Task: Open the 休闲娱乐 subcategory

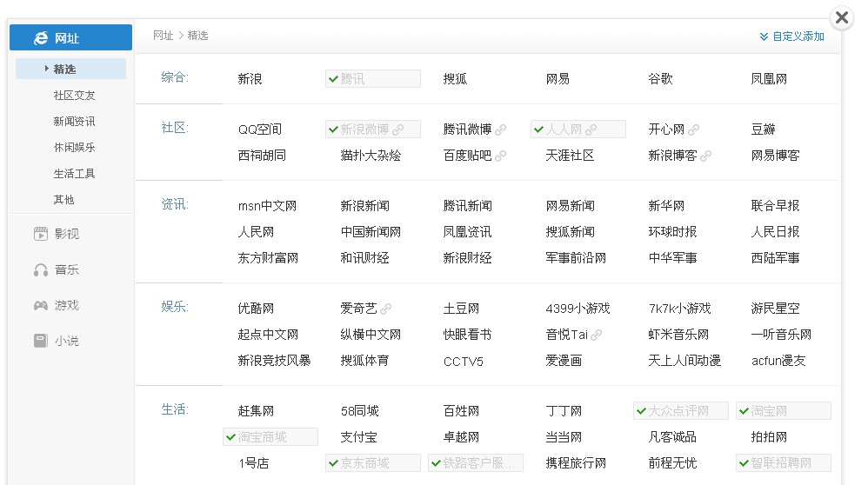Action: [74, 148]
